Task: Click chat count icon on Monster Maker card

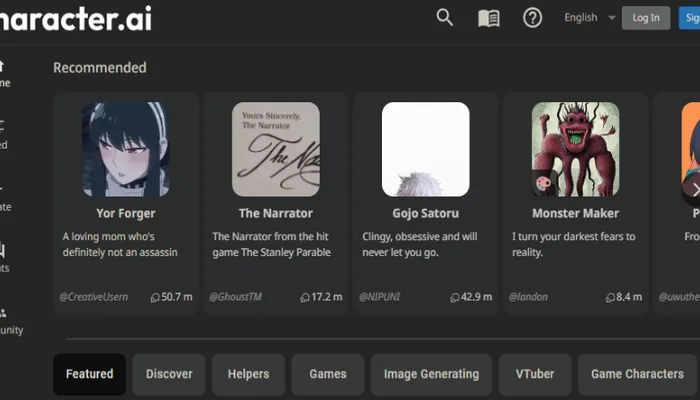Action: pos(610,297)
